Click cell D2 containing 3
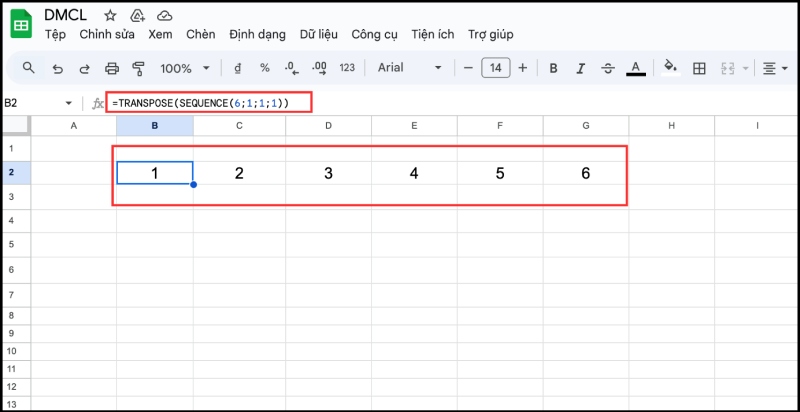 click(x=329, y=173)
